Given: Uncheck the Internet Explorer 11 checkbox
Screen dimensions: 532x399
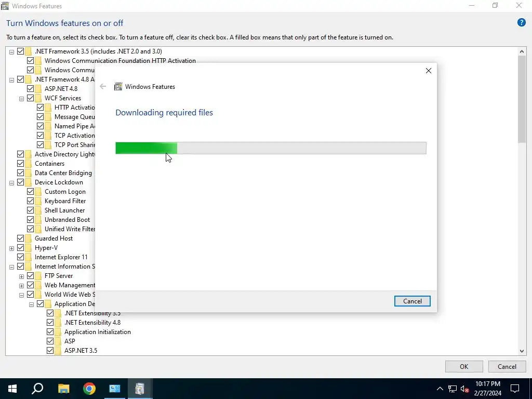Looking at the screenshot, I should (20, 257).
